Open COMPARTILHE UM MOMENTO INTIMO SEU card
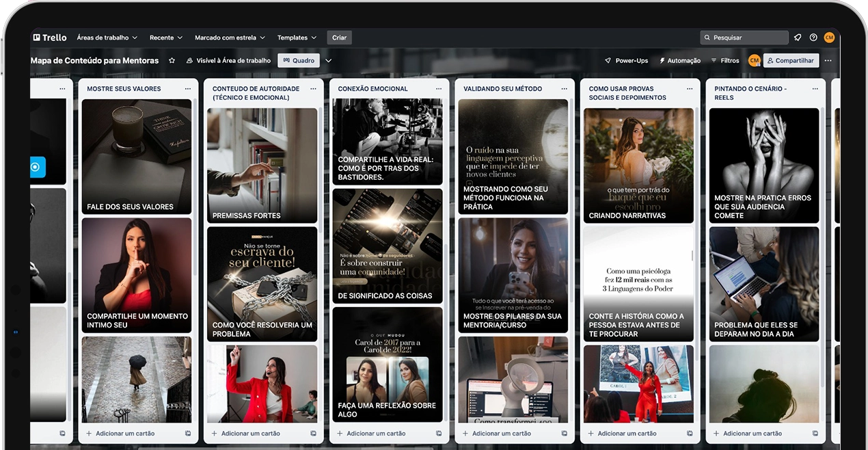The image size is (868, 450). (137, 276)
